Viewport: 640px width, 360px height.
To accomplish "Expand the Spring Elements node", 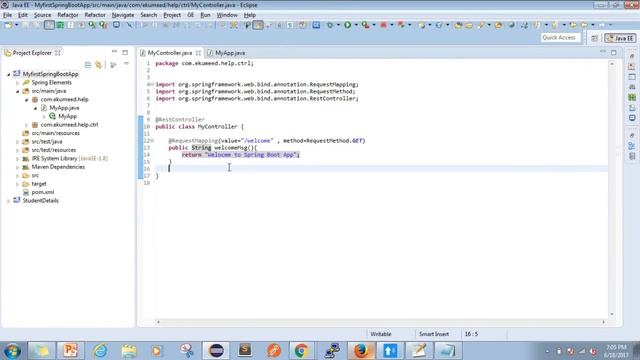I will pos(18,83).
